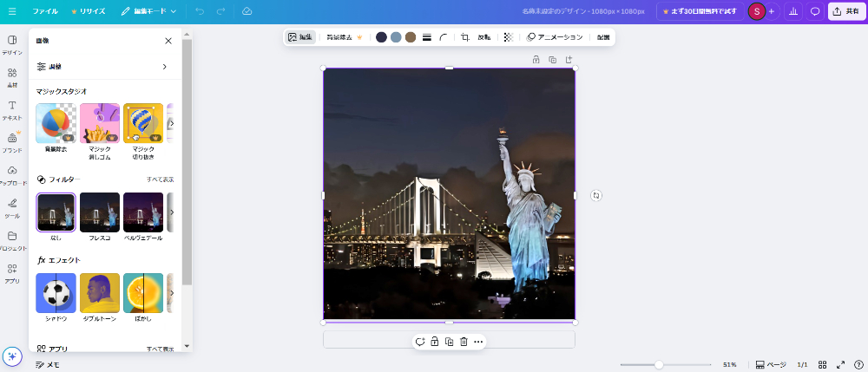
Task: Apply the シャドウ effect
Action: click(56, 293)
